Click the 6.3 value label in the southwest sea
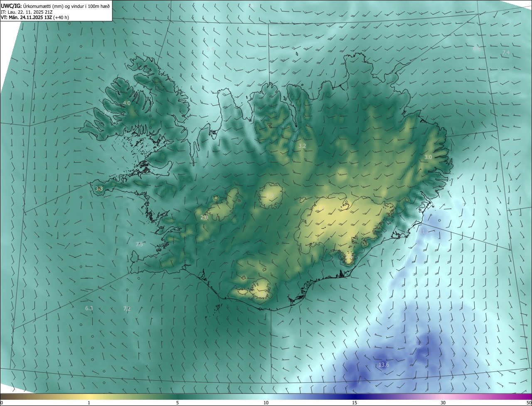 coord(89,308)
